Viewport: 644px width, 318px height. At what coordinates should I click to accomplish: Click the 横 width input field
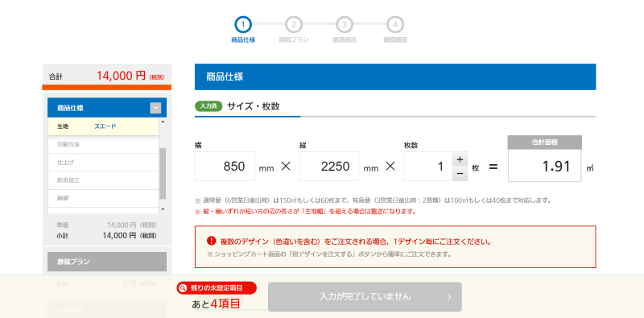click(225, 166)
